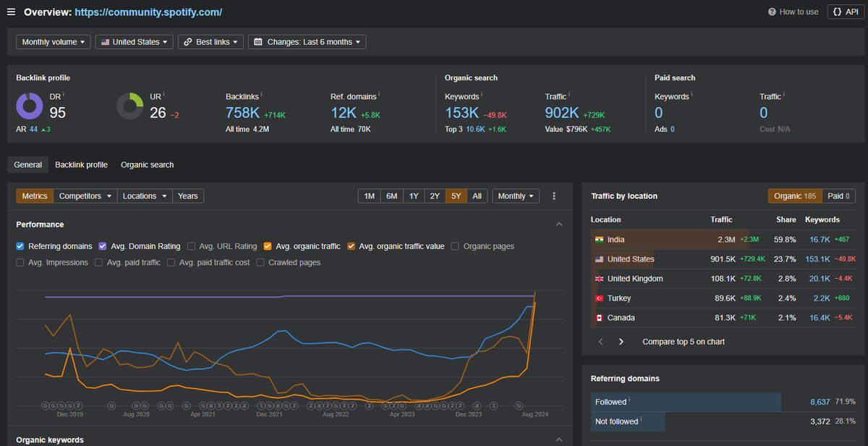Click the Canada flag icon
868x446 pixels.
pos(599,318)
